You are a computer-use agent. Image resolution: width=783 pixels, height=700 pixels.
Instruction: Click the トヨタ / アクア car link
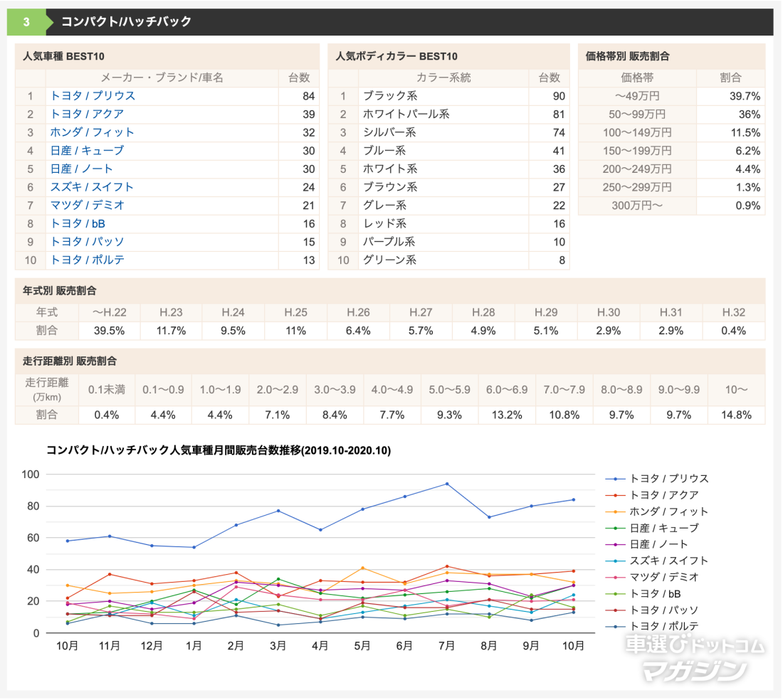coord(86,114)
